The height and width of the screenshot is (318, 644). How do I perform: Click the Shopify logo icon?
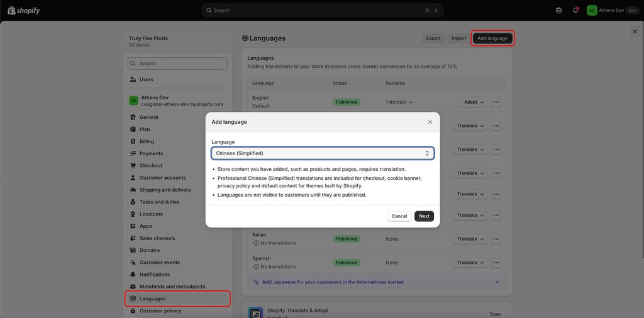click(x=11, y=10)
